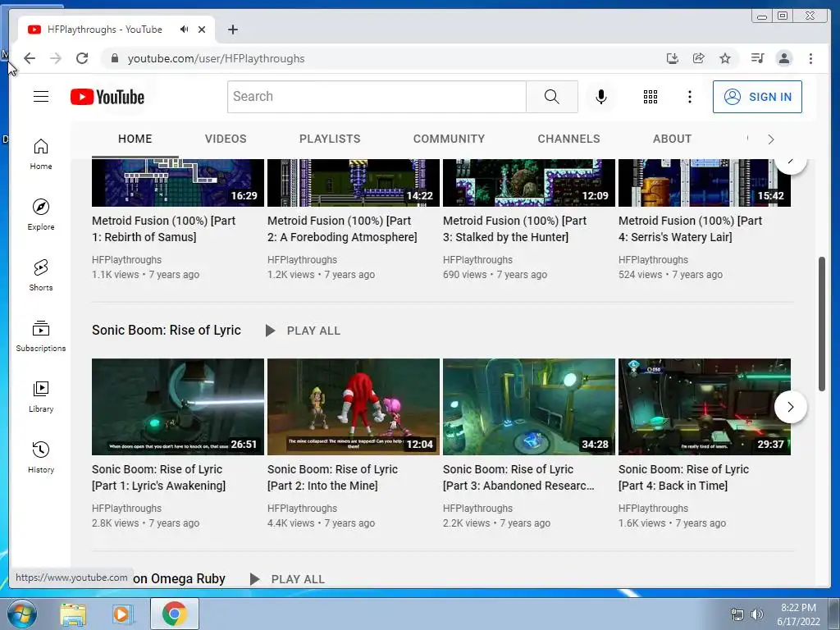Bookmark this page with the star
Viewport: 840px width, 630px height.
point(725,58)
